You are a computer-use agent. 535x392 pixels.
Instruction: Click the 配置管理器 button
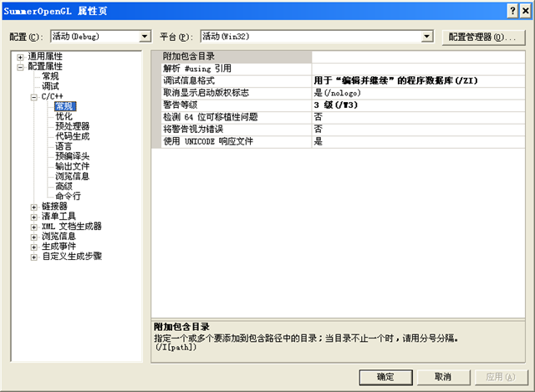point(479,37)
